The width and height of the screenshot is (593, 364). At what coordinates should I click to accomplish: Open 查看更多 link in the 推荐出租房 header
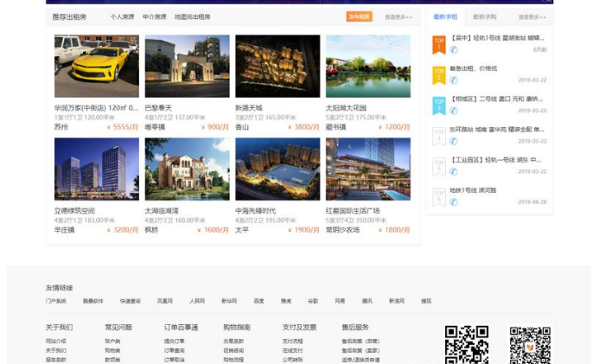(x=399, y=16)
